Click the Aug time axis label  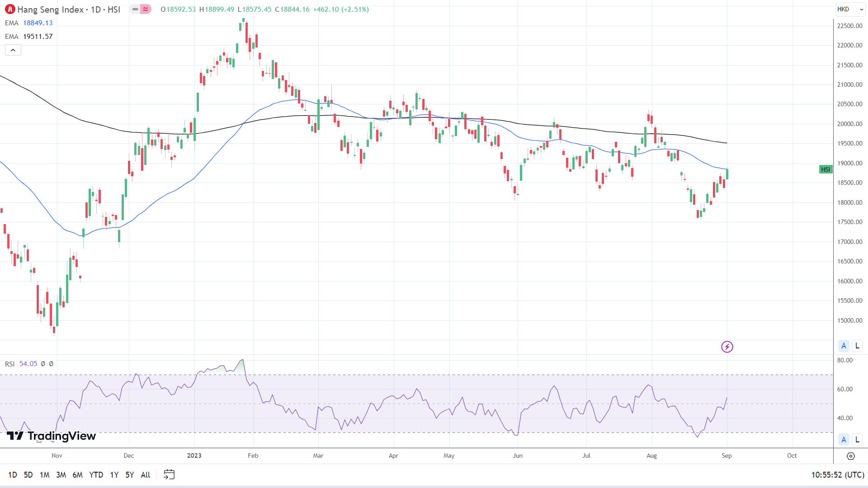click(x=652, y=456)
